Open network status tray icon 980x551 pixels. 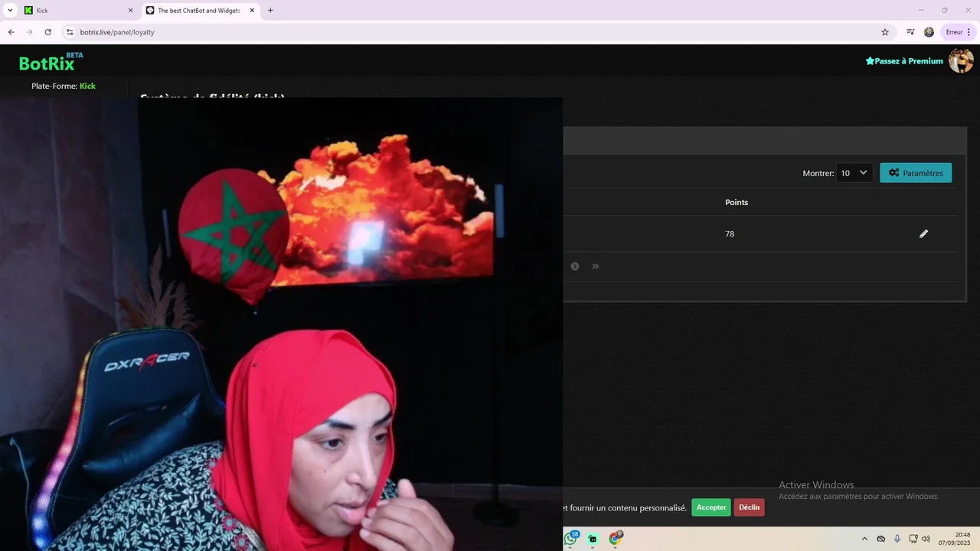913,539
